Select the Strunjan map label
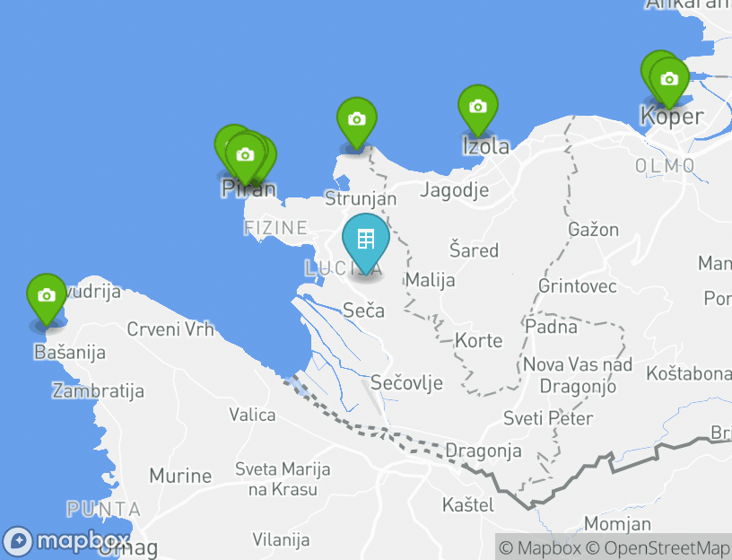Screen dimensions: 732x560 [x=361, y=198]
